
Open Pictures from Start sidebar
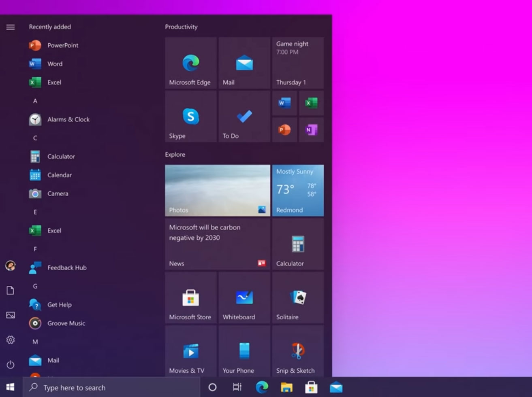[x=11, y=315]
